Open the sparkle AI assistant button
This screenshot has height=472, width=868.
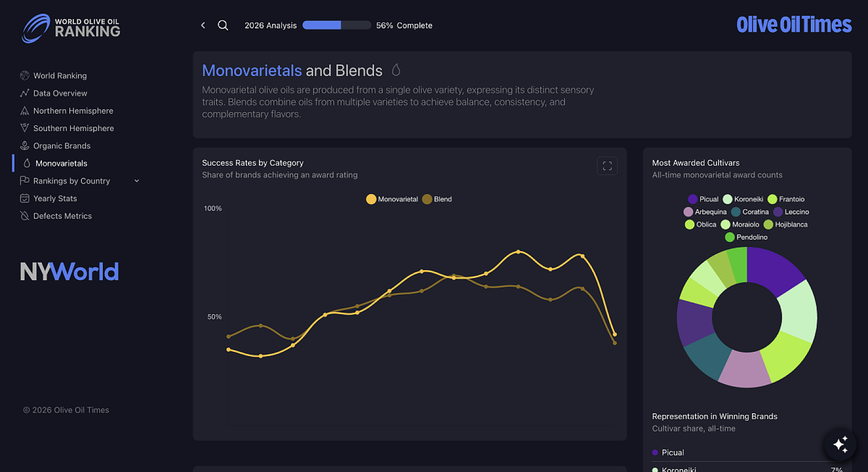[840, 444]
